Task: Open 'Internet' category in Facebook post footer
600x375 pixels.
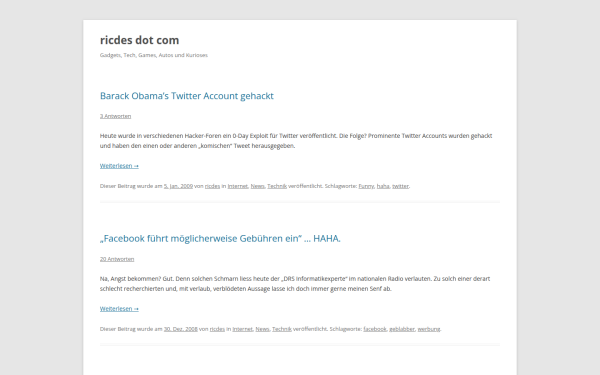Action: point(243,329)
